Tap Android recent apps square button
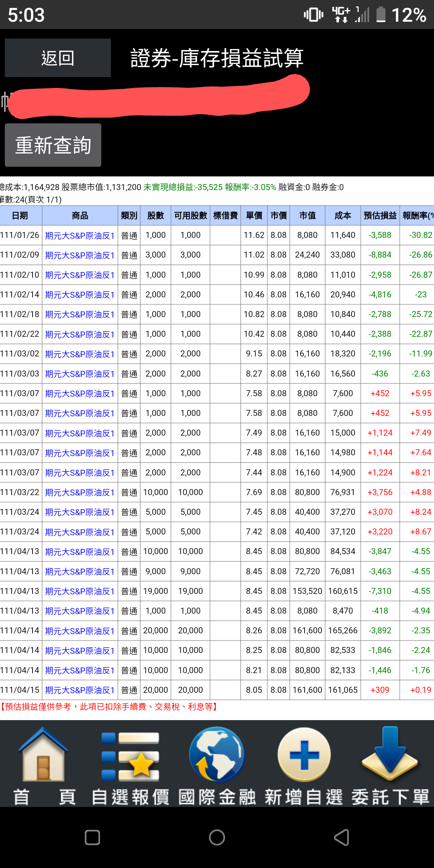Image resolution: width=434 pixels, height=868 pixels. (92, 837)
